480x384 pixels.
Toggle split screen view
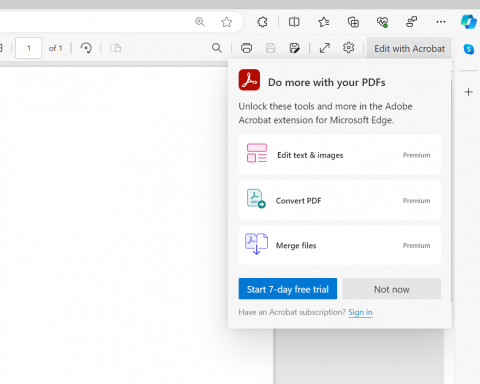coord(294,22)
